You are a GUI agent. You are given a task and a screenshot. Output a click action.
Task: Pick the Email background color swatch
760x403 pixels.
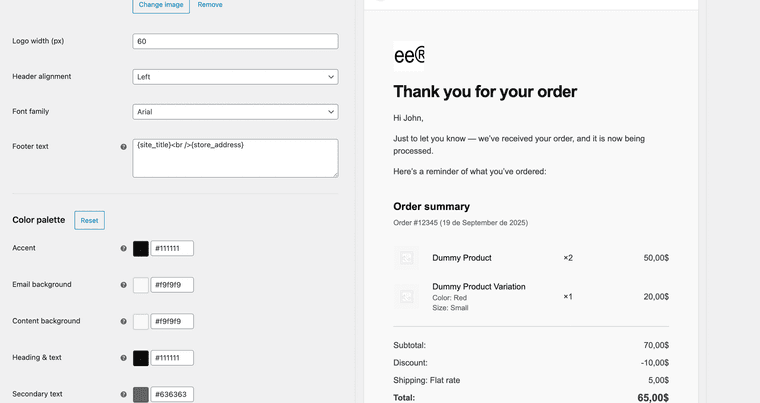click(141, 285)
